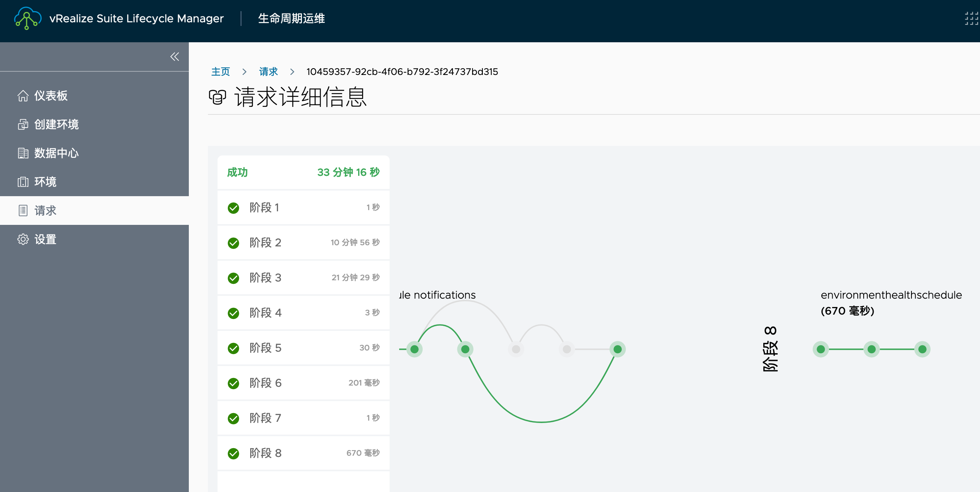Click the green check icon for 阶段 2
This screenshot has width=980, height=492.
pyautogui.click(x=233, y=243)
